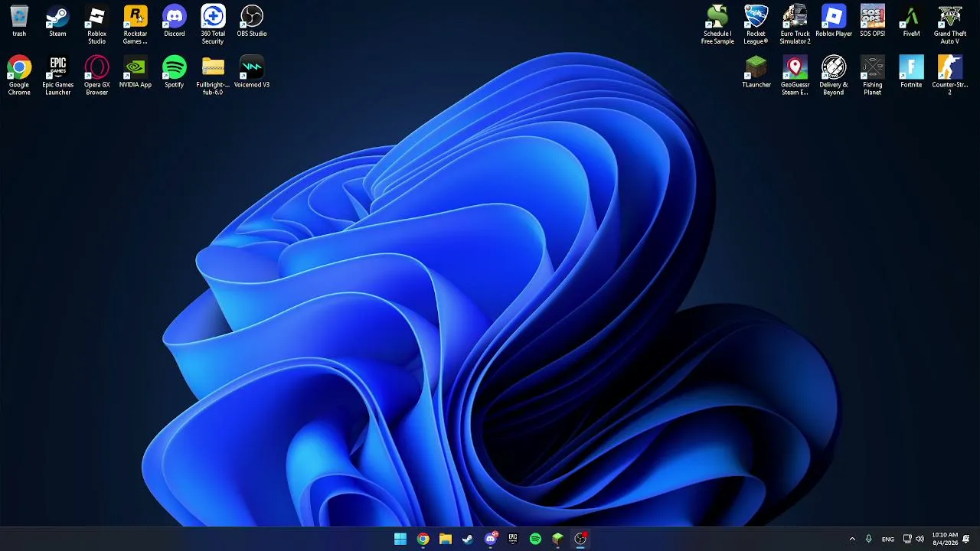Open the volume speaker control
This screenshot has width=980, height=551.
[920, 539]
